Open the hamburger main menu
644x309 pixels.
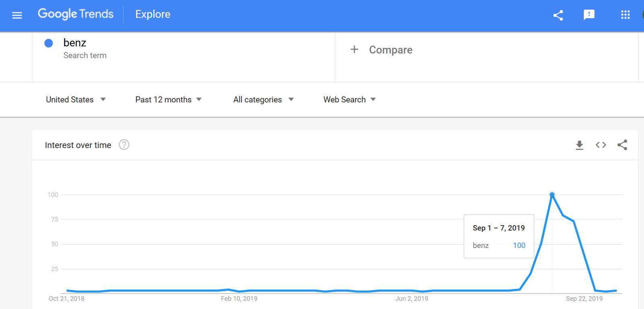tap(17, 15)
